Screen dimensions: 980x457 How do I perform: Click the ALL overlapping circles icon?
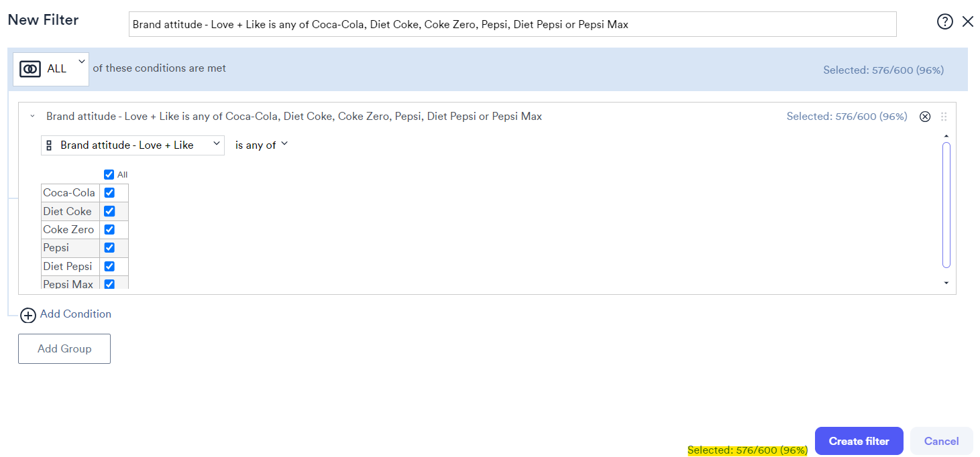tap(30, 69)
